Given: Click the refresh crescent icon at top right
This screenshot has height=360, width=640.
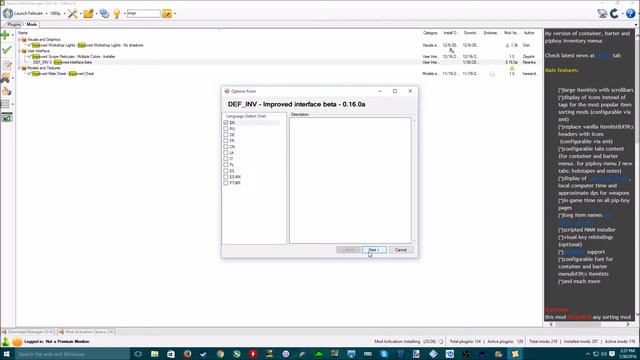Looking at the screenshot, I should pyautogui.click(x=614, y=13).
